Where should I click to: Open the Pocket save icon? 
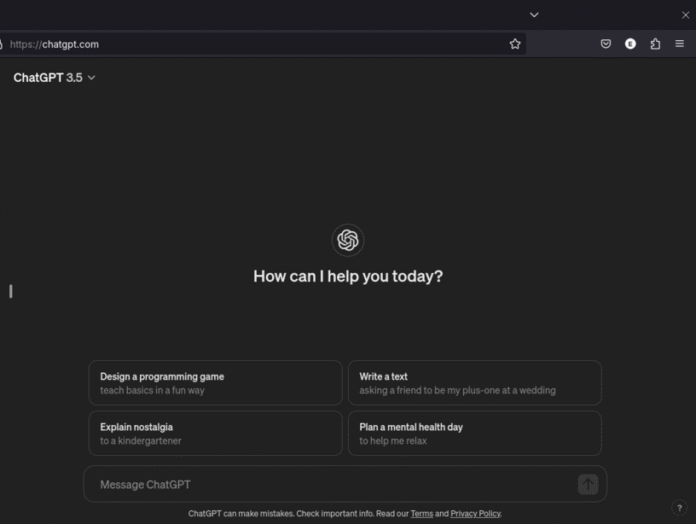[605, 44]
